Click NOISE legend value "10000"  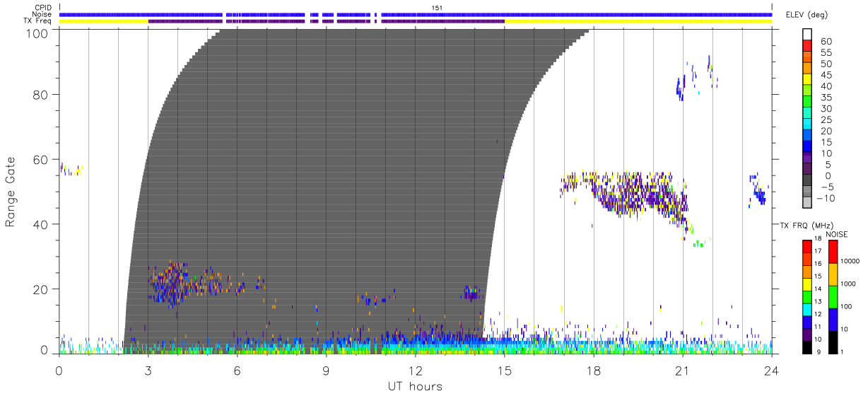pyautogui.click(x=850, y=262)
